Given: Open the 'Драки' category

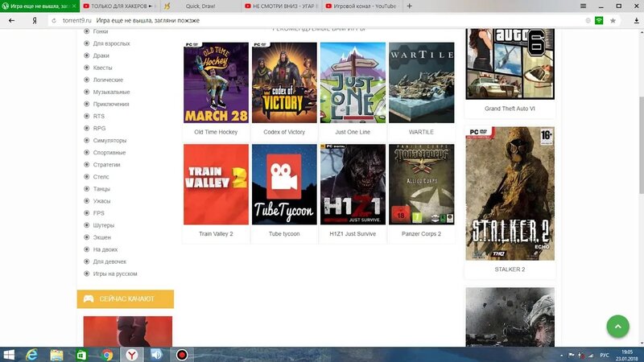Looking at the screenshot, I should (x=101, y=56).
